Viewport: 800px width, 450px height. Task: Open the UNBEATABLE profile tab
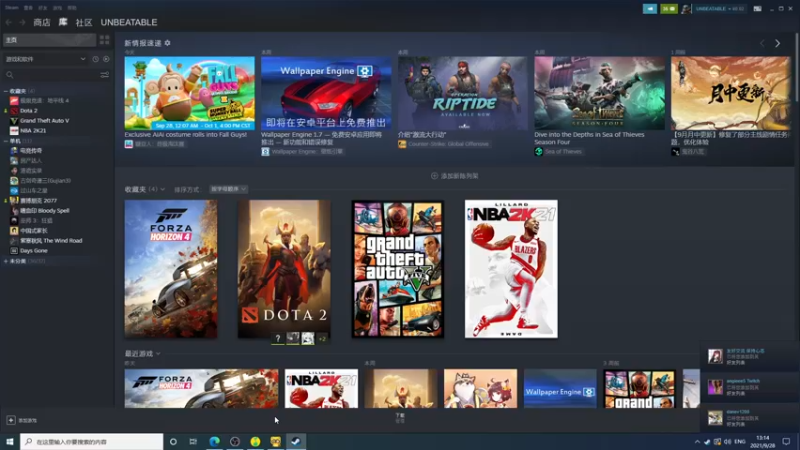[129, 22]
